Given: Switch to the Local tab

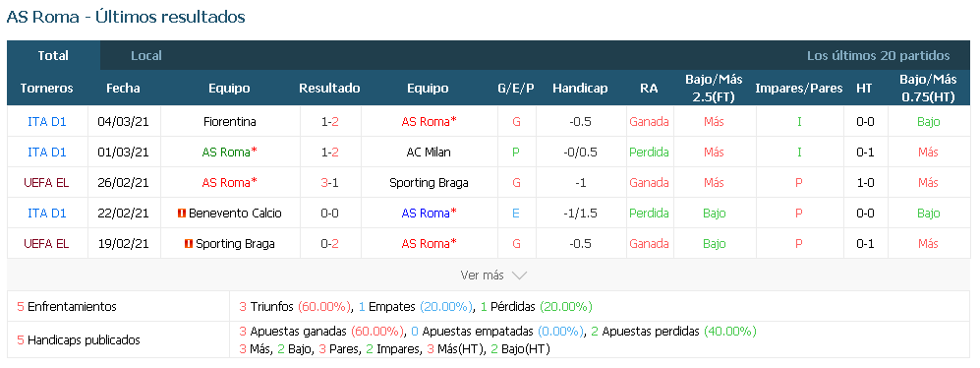Looking at the screenshot, I should pyautogui.click(x=146, y=56).
